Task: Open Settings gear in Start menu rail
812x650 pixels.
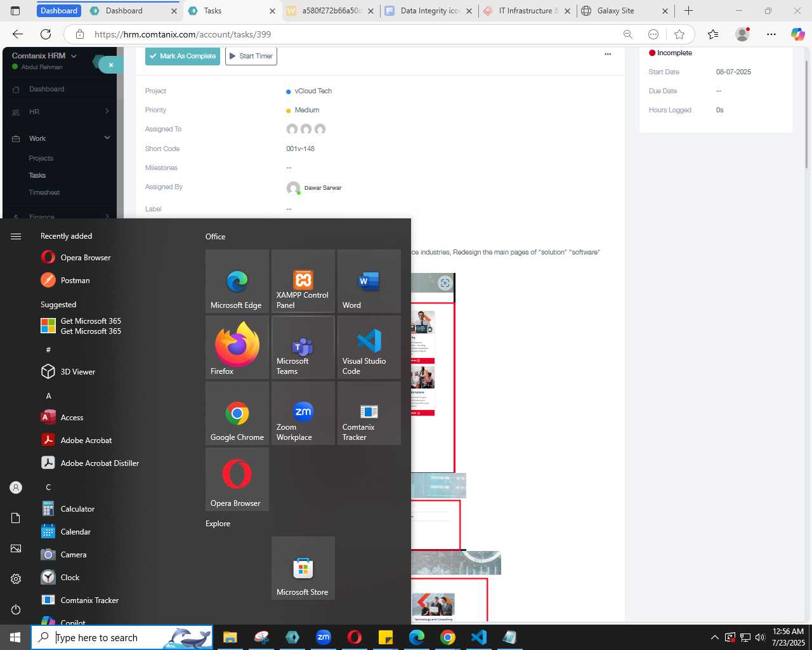Action: tap(16, 579)
